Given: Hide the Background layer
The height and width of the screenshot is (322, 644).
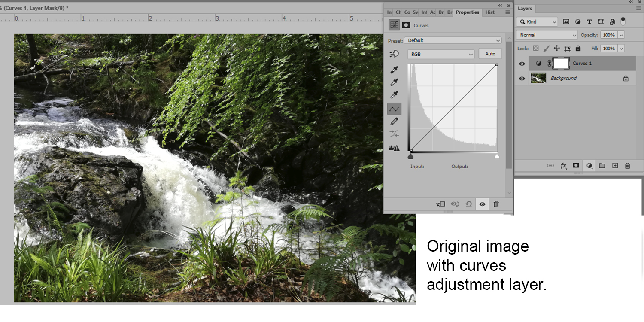Looking at the screenshot, I should click(x=522, y=78).
